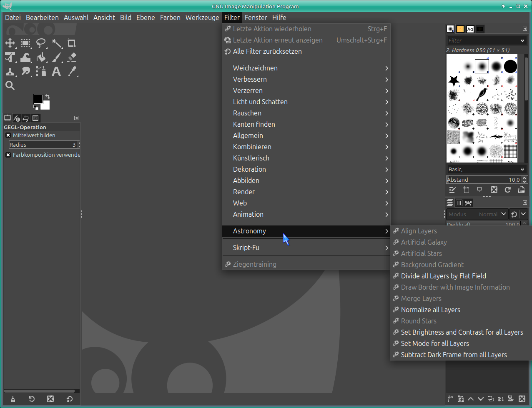Save tool preset icon in tool options
The image size is (532, 408).
13,399
